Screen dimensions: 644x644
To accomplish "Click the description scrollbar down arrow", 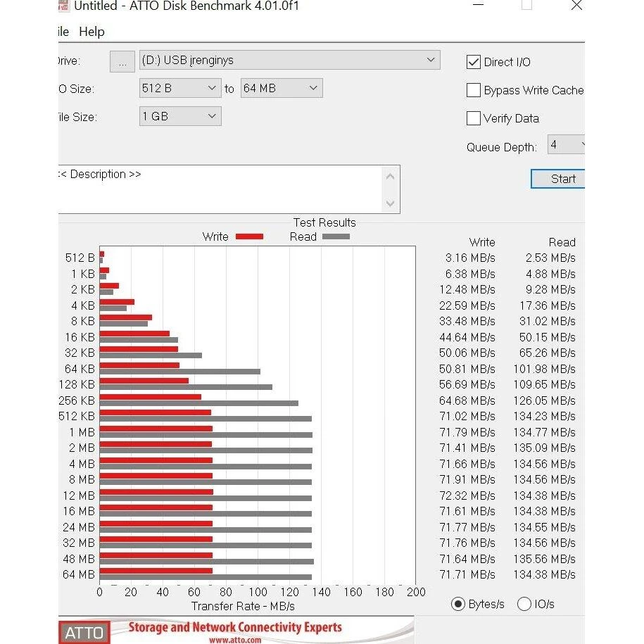I will tap(391, 203).
